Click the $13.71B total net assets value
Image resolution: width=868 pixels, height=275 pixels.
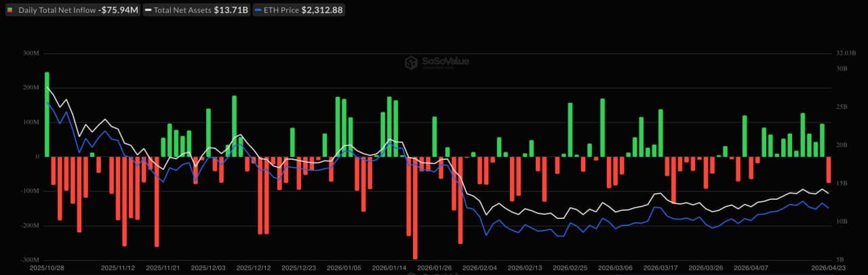click(231, 11)
